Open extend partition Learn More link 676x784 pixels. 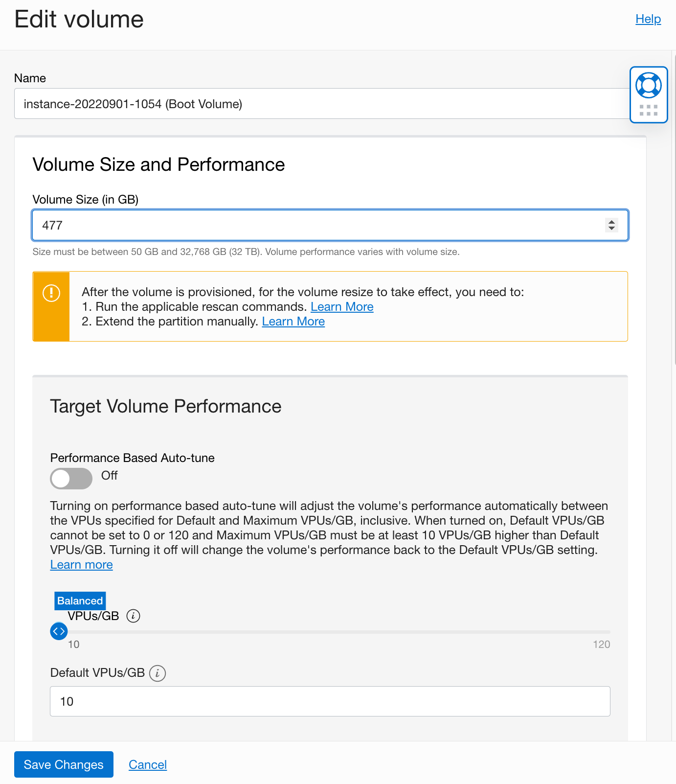click(x=293, y=322)
